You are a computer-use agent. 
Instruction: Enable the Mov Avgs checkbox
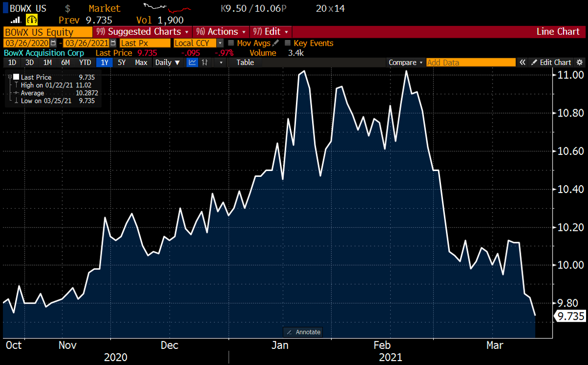(x=231, y=43)
